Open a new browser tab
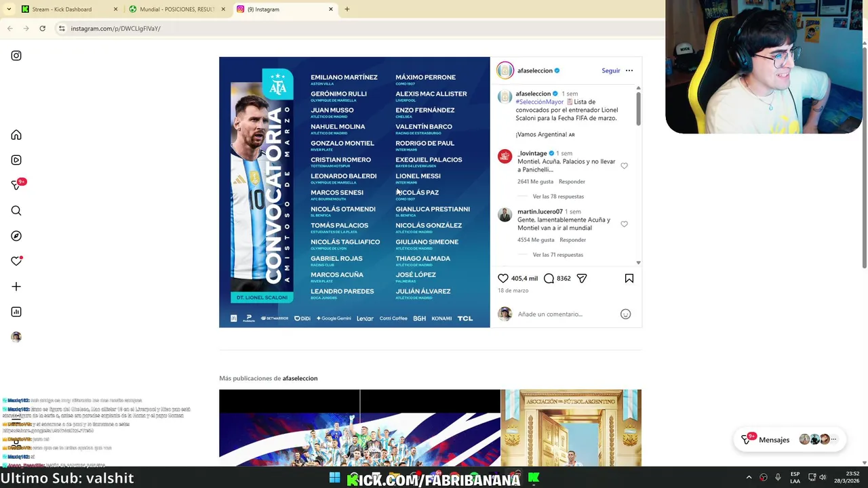Viewport: 868px width, 488px height. coord(347,9)
